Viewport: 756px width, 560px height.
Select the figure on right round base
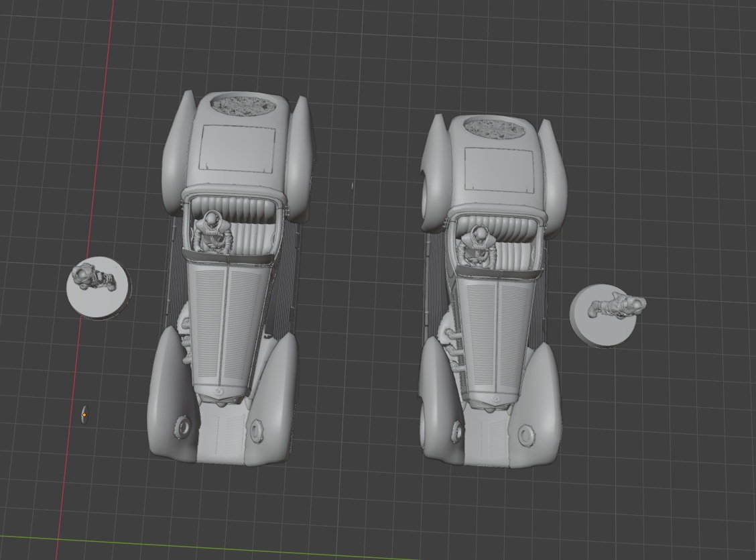[618, 306]
